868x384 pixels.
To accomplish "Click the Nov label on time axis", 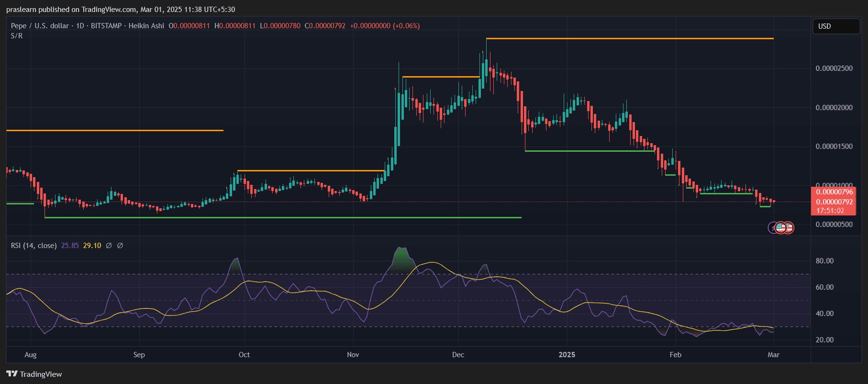I will 353,355.
